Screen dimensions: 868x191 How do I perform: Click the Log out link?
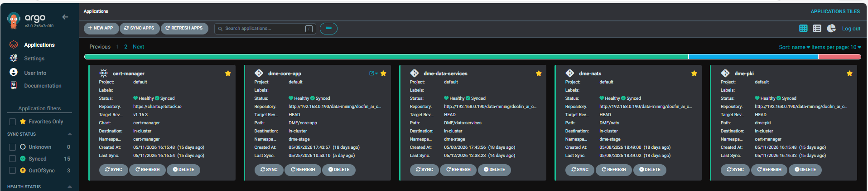point(851,29)
